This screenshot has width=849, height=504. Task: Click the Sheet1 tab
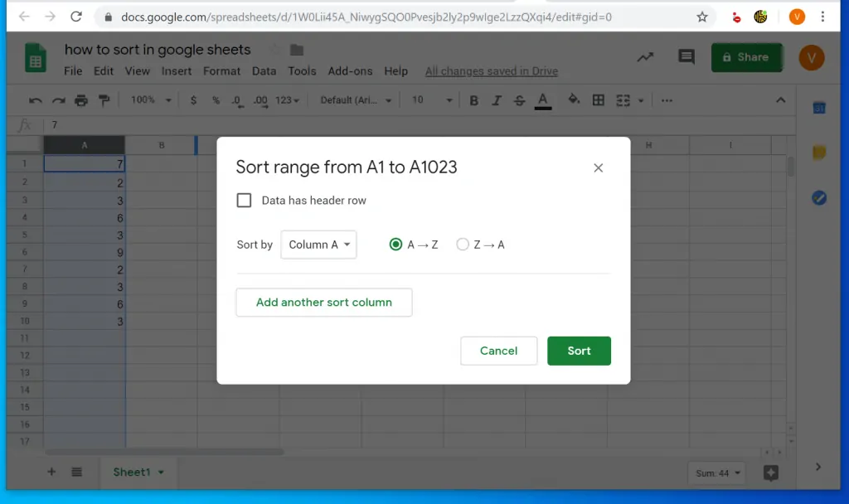(x=133, y=472)
